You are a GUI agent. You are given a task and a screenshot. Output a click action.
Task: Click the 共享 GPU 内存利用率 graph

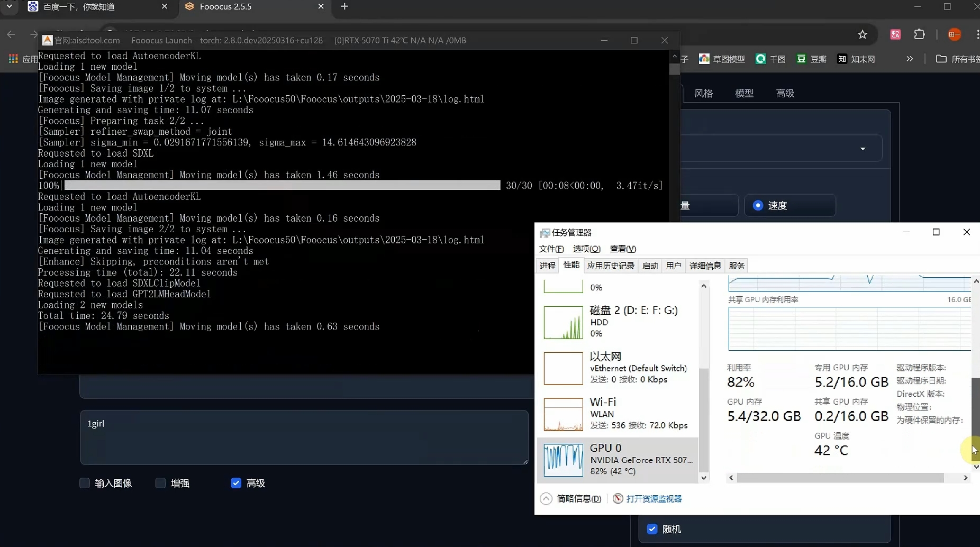click(x=850, y=328)
